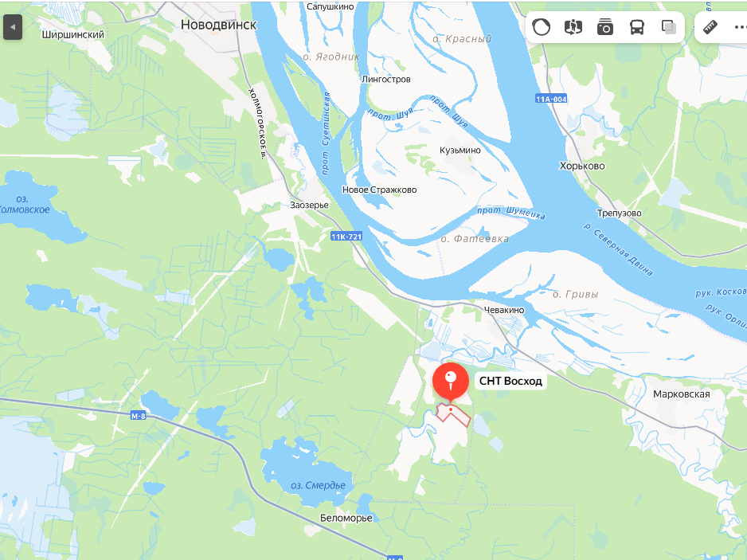Image resolution: width=747 pixels, height=560 pixels.
Task: Open map layers selector
Action: tap(669, 27)
